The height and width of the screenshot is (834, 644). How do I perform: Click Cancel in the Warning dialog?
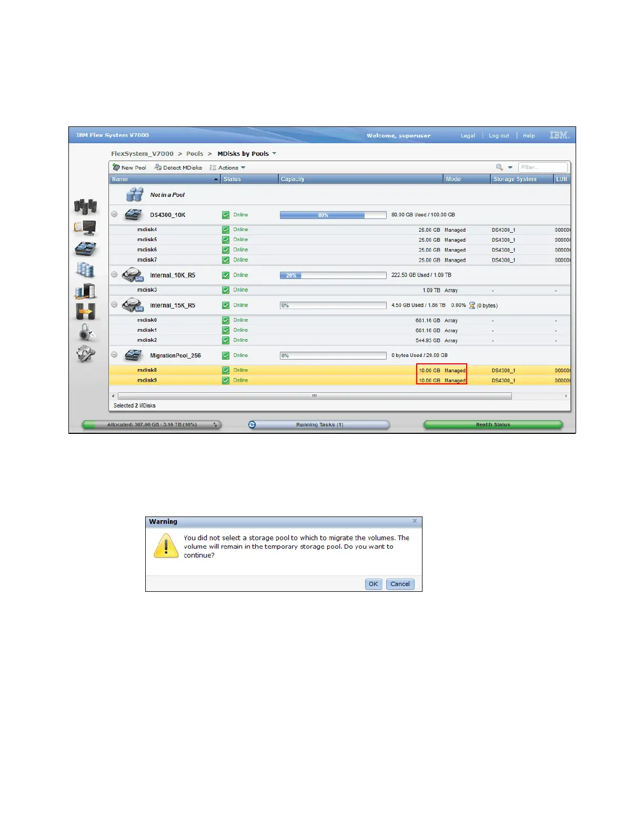(x=400, y=584)
